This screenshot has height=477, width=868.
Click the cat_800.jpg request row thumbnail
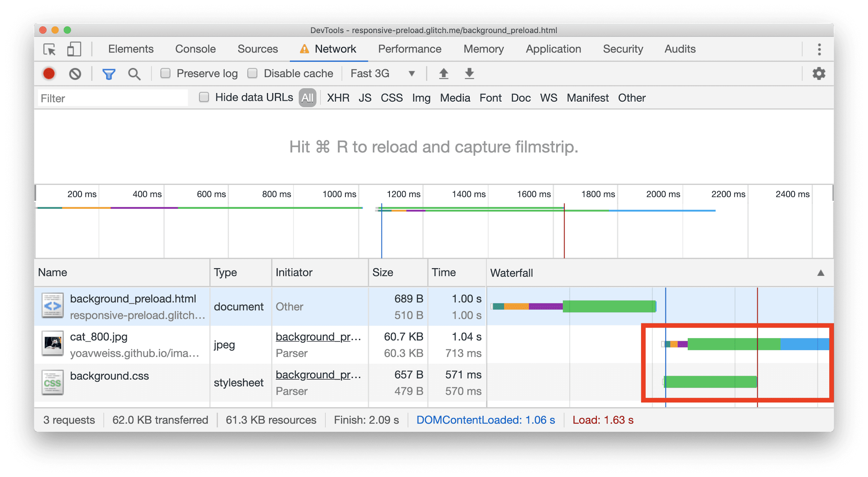[51, 345]
